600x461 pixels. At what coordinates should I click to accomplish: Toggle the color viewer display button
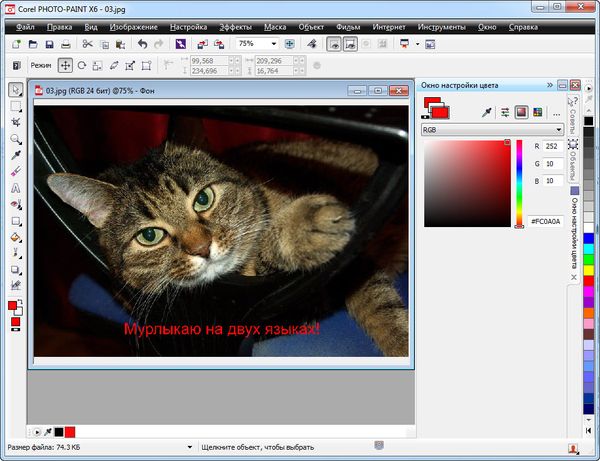point(521,112)
